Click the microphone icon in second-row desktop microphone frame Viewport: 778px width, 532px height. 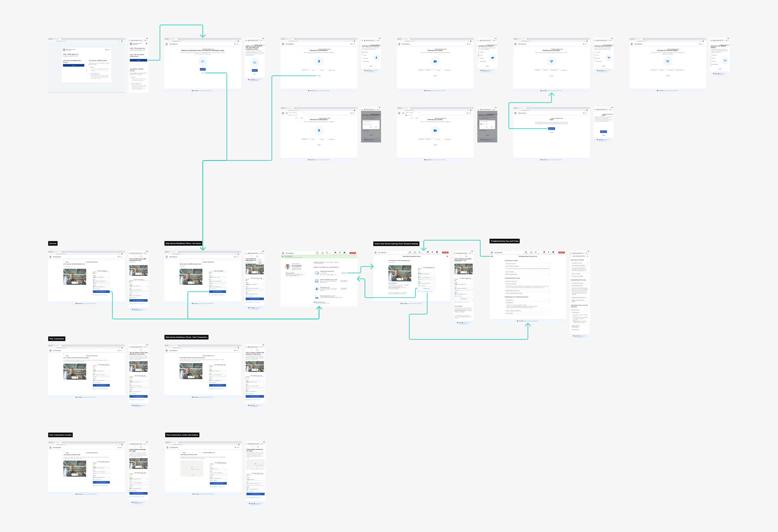[319, 130]
